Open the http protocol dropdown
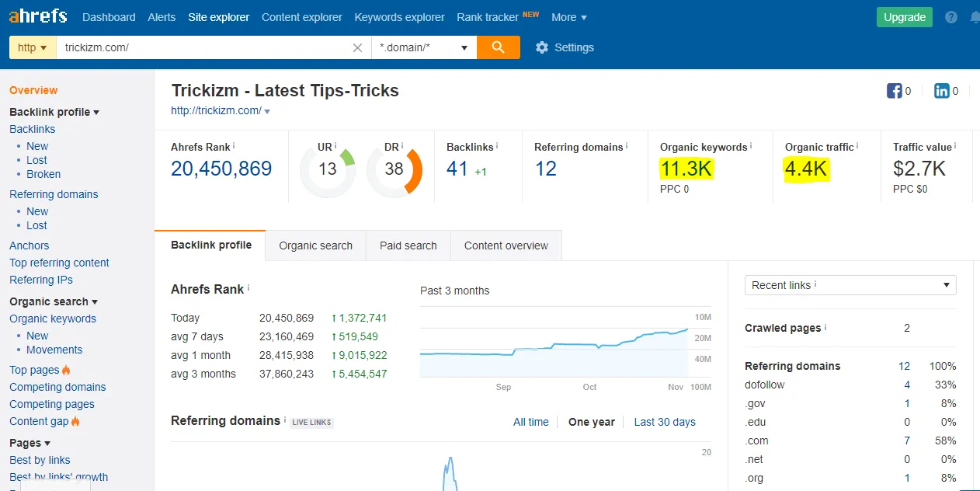 [x=33, y=47]
